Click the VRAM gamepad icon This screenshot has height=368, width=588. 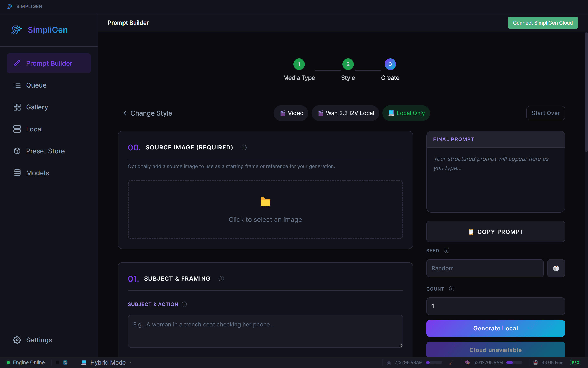(389, 363)
